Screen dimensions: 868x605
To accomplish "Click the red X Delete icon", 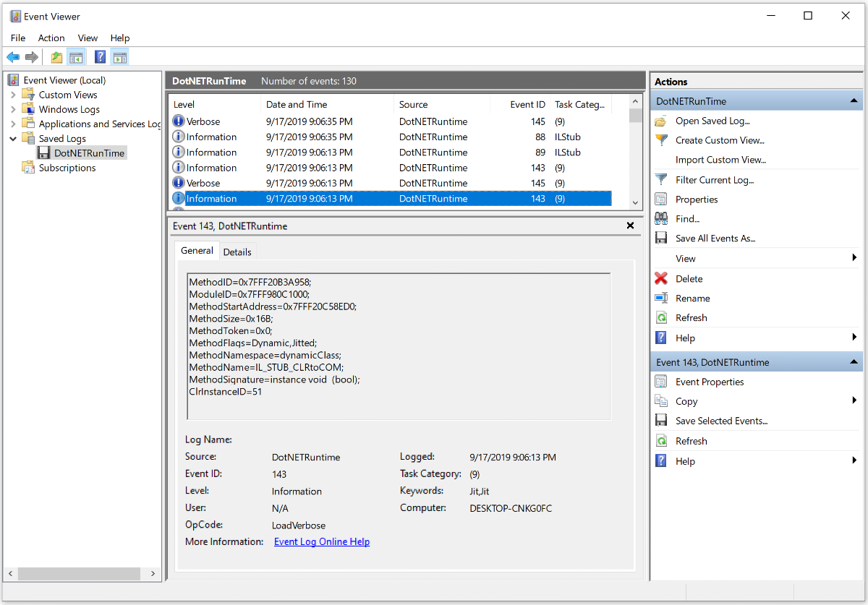I will pos(661,278).
